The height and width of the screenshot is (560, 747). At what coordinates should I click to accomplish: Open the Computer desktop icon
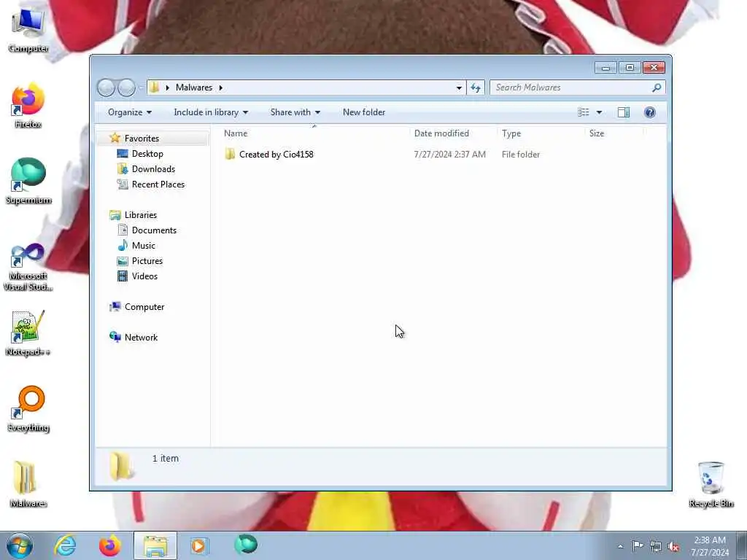tap(28, 30)
